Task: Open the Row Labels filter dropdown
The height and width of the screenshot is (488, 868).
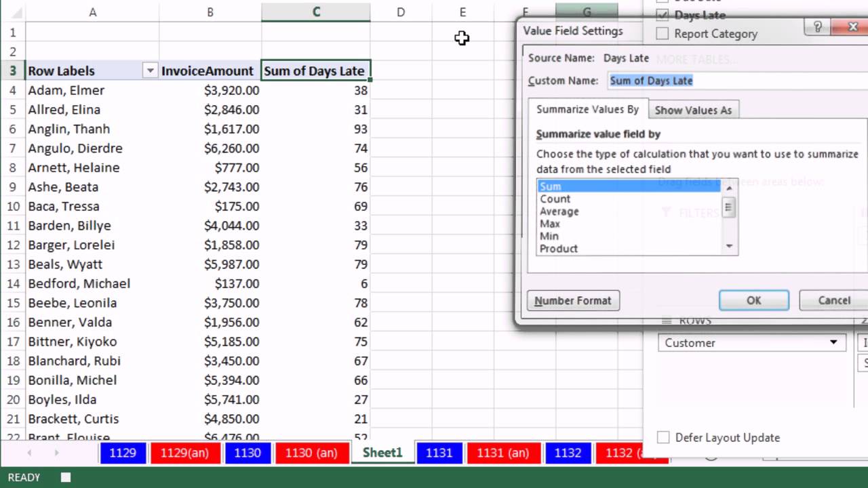Action: coord(150,70)
